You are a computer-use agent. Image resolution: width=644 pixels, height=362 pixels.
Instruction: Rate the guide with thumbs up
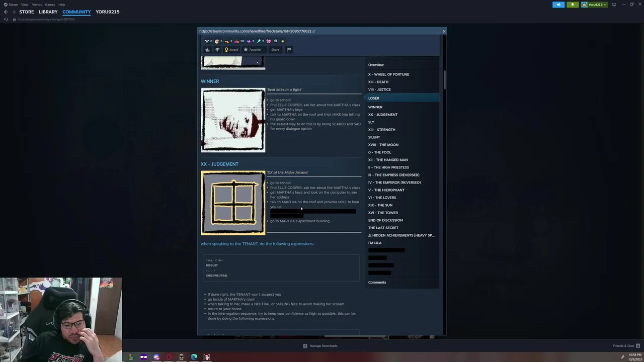pyautogui.click(x=207, y=49)
